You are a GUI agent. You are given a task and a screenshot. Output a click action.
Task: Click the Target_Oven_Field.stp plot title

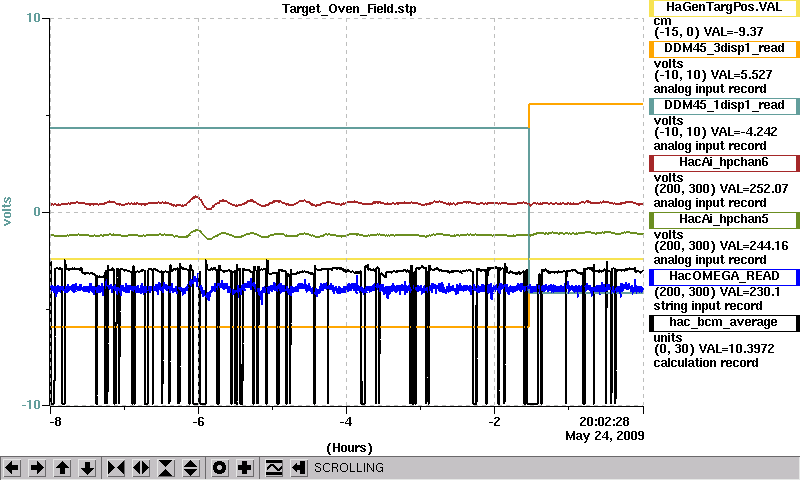[x=349, y=9]
